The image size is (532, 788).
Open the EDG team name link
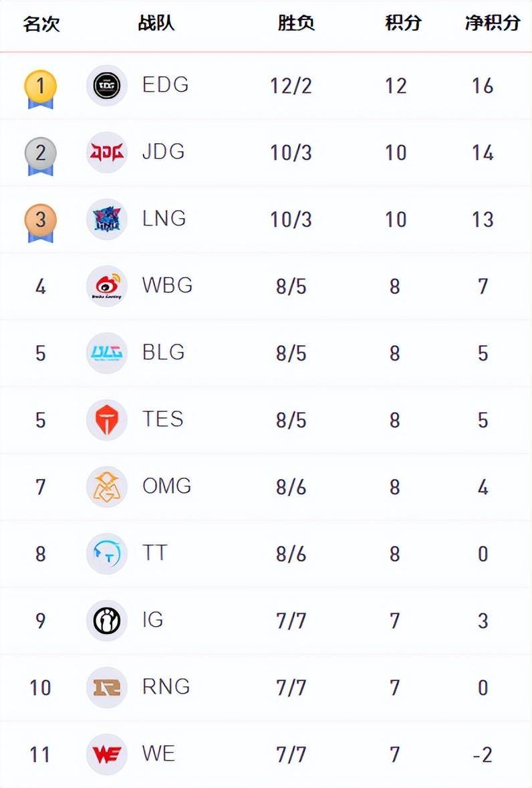[165, 85]
